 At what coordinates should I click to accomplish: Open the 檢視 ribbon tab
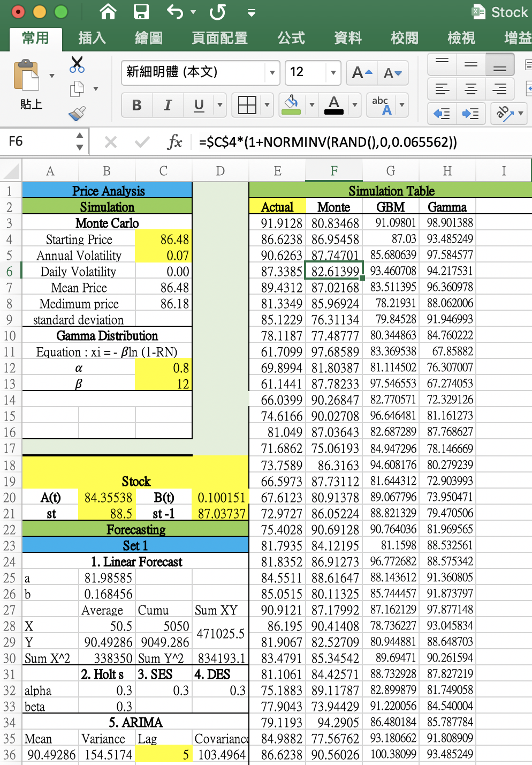(x=461, y=38)
